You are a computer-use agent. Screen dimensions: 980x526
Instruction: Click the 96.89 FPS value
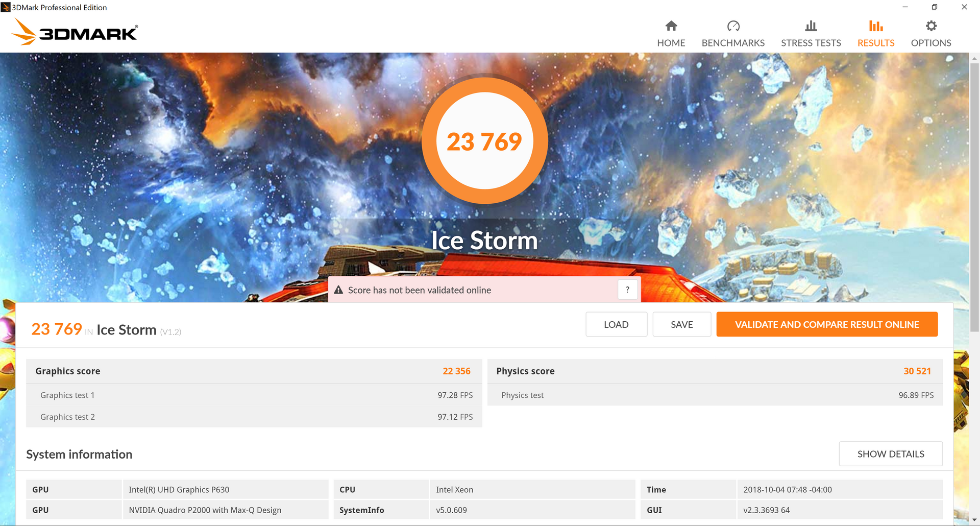(916, 395)
